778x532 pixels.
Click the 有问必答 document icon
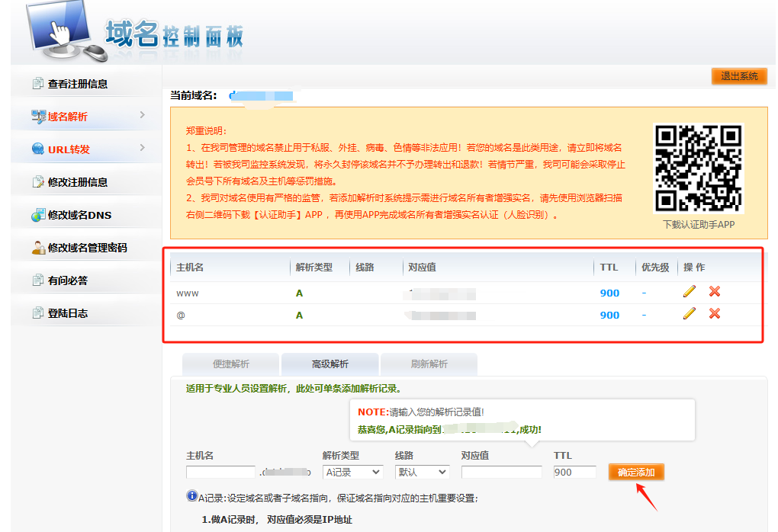(37, 280)
